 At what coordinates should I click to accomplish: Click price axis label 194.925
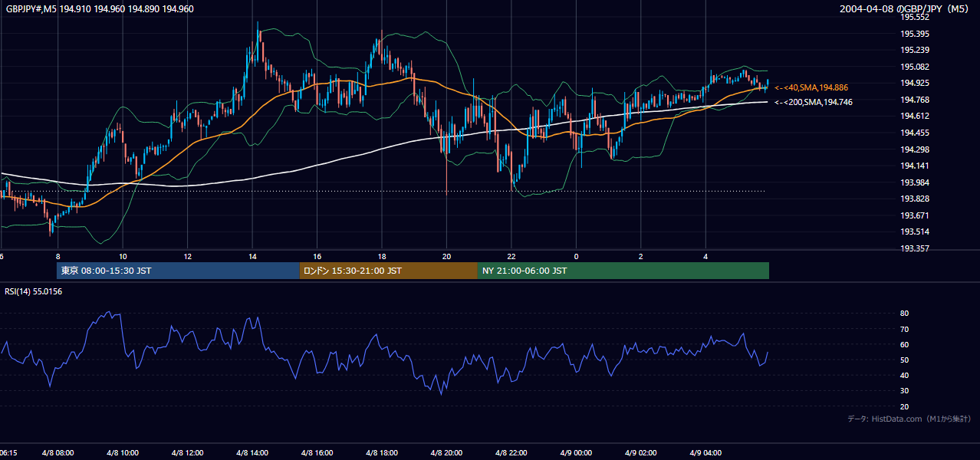point(915,83)
